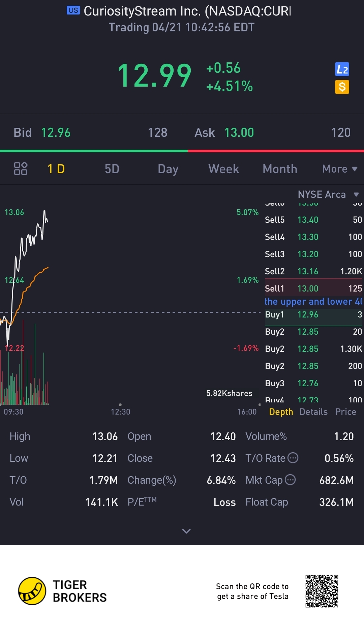The height and width of the screenshot is (637, 364).
Task: Tap the US market flag badge
Action: click(x=73, y=10)
